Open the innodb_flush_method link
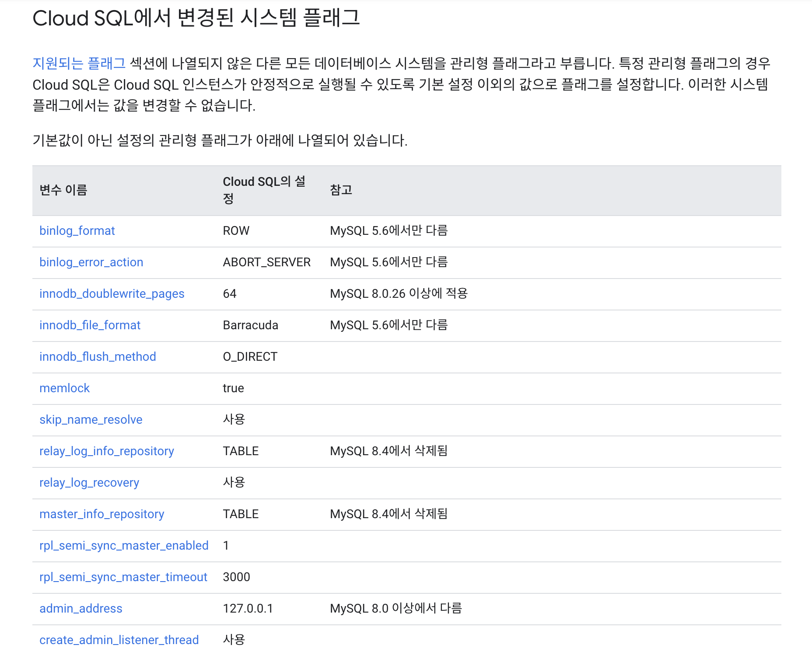812x655 pixels. [98, 357]
